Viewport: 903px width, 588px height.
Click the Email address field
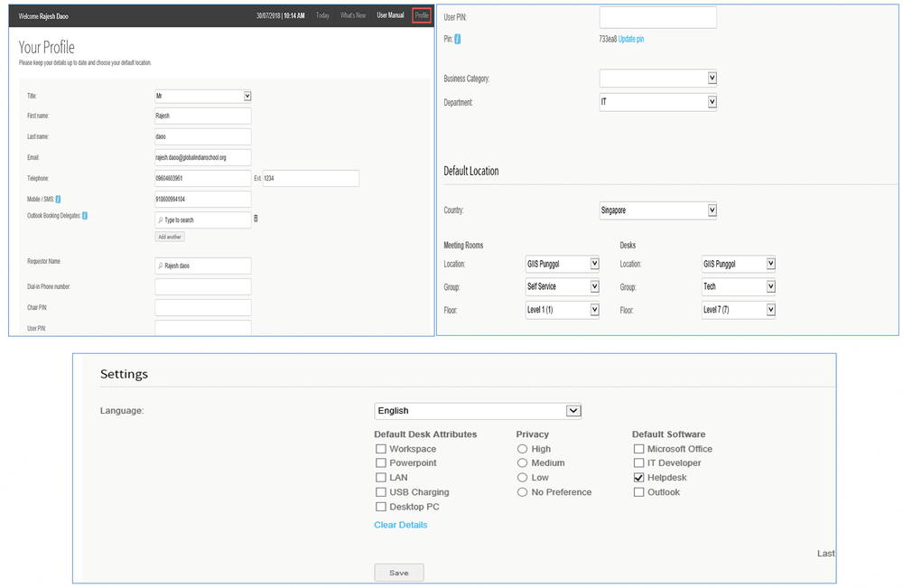(x=202, y=157)
